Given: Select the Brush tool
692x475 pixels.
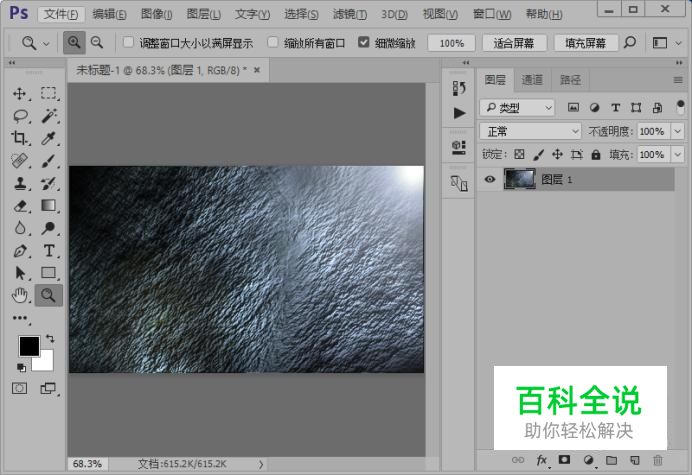Looking at the screenshot, I should [49, 161].
